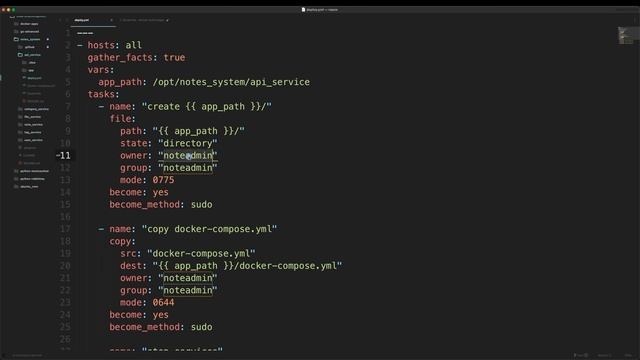Viewport: 640px width, 360px height.
Task: Click 'become_method' key on line 25
Action: point(144,327)
